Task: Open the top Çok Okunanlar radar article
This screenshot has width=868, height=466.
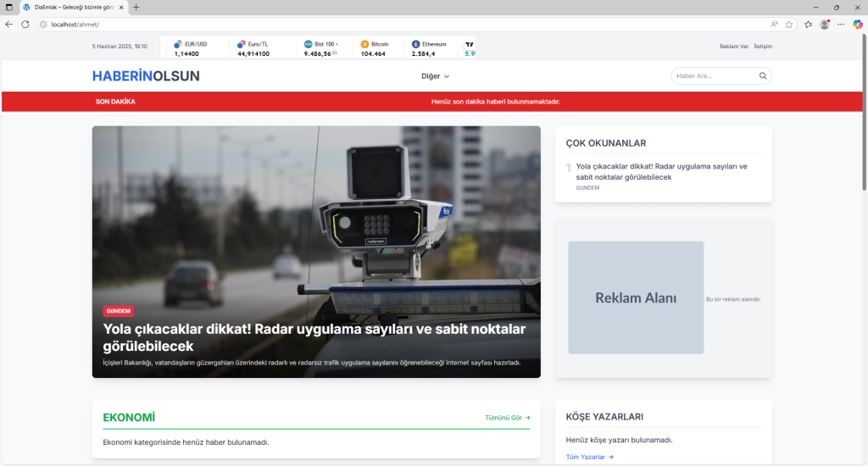Action: click(661, 171)
